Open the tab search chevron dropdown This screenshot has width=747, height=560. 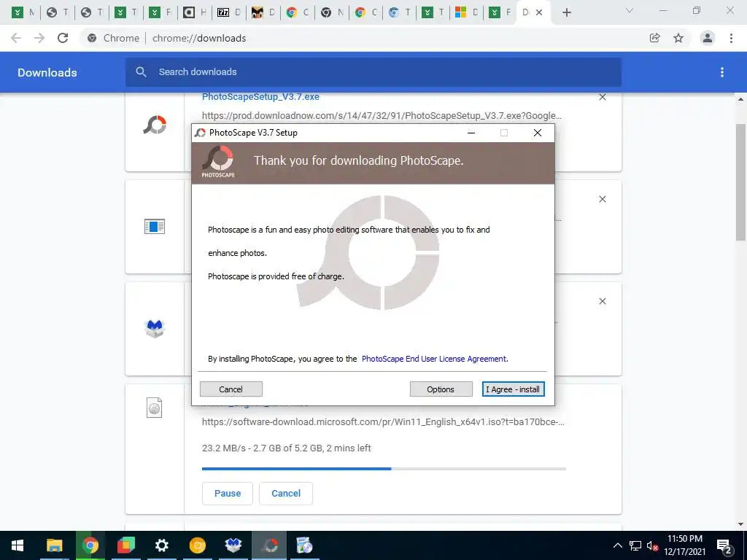click(x=630, y=10)
